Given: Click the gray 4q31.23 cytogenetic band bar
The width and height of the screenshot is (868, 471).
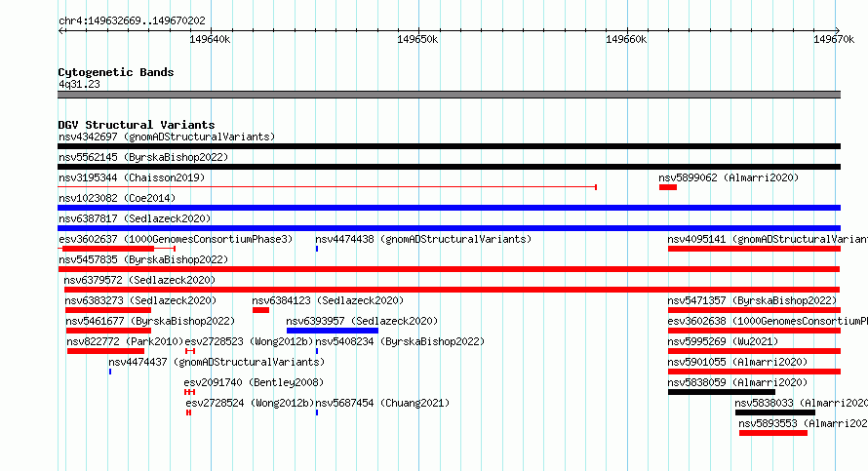Looking at the screenshot, I should tap(449, 95).
